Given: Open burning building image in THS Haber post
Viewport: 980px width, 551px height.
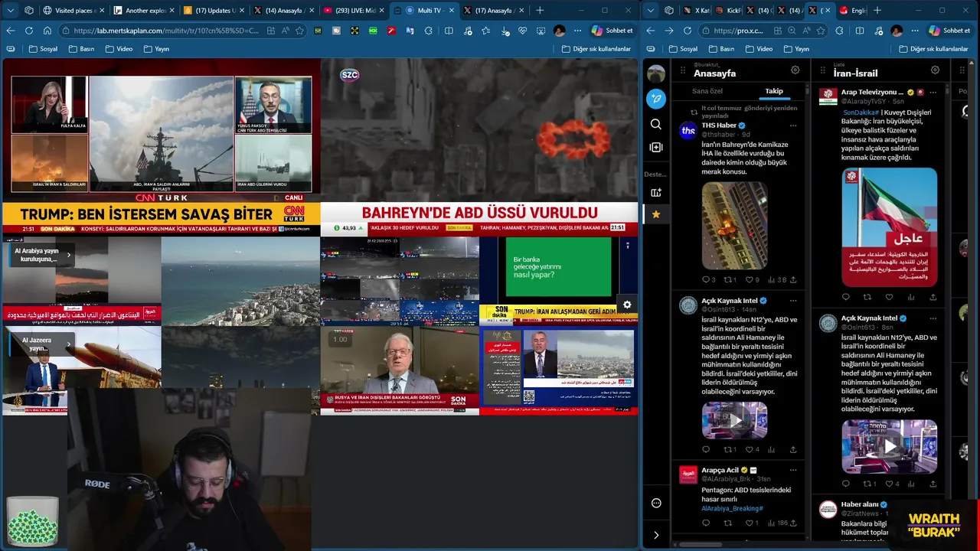Looking at the screenshot, I should click(x=734, y=225).
